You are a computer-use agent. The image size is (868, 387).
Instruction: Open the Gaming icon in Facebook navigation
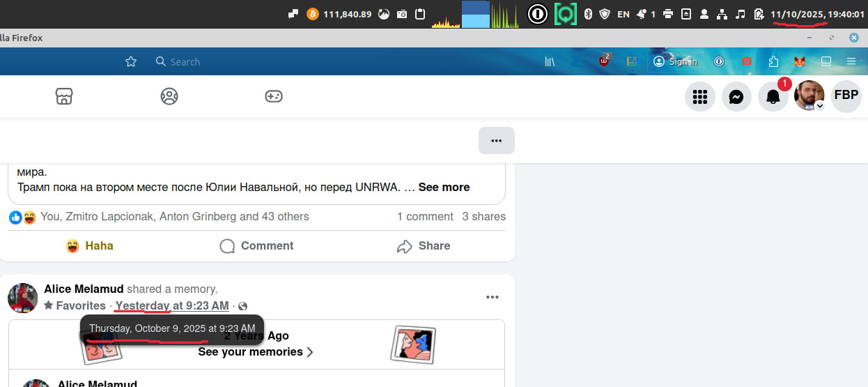273,96
